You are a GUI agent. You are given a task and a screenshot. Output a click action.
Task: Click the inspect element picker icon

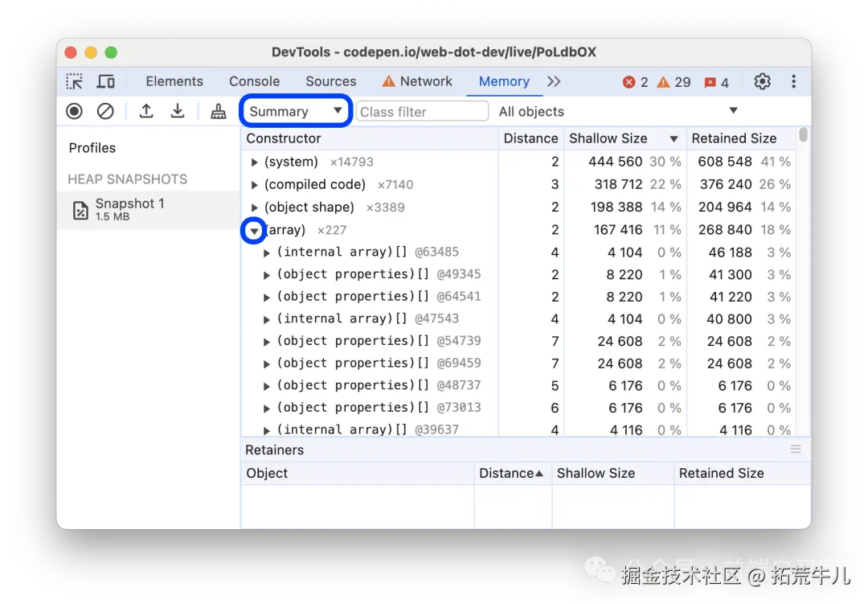click(x=74, y=81)
